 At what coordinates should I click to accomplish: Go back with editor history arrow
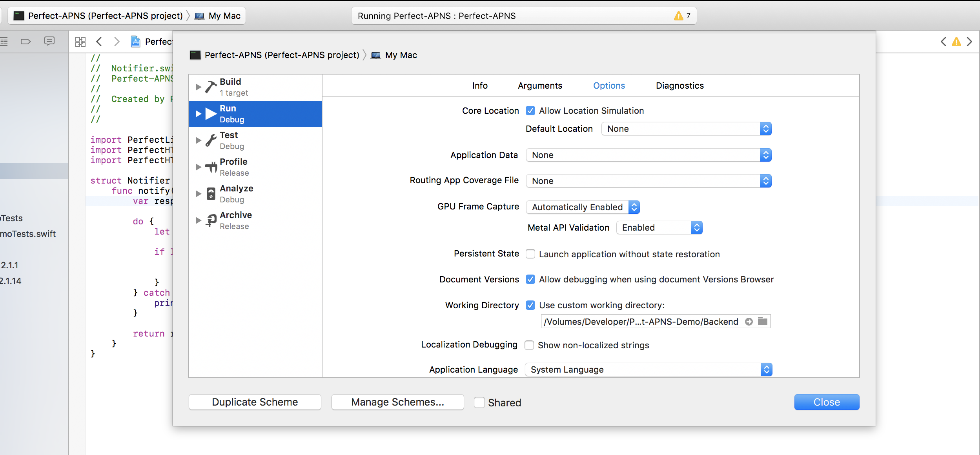pos(99,42)
